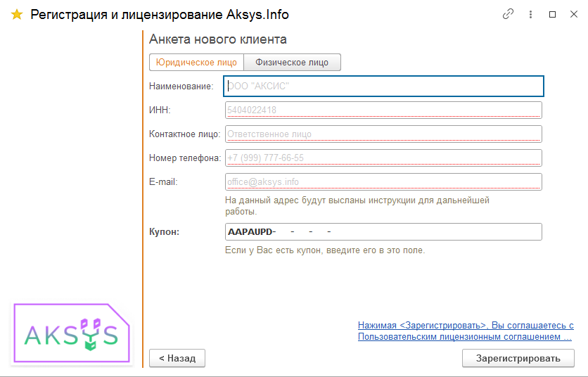Go back with the Назад button
Image resolution: width=588 pixels, height=377 pixels.
[177, 358]
